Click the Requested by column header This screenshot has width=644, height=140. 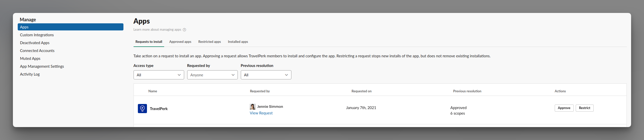point(260,91)
